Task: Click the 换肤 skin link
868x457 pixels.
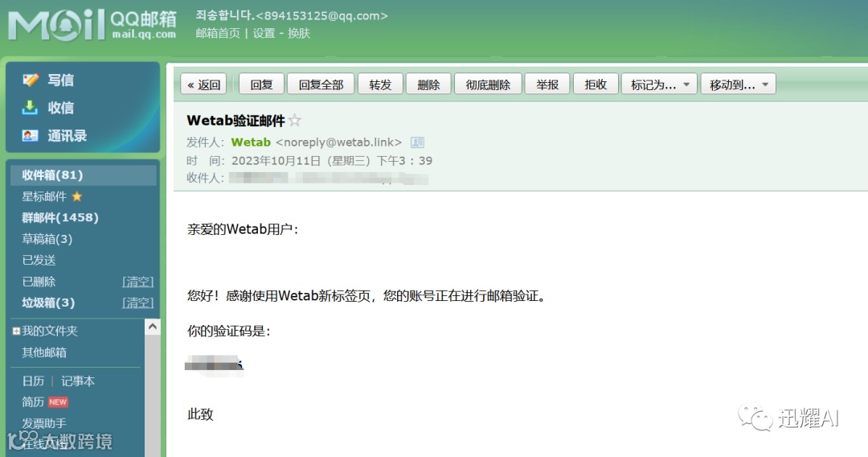Action: (x=299, y=33)
